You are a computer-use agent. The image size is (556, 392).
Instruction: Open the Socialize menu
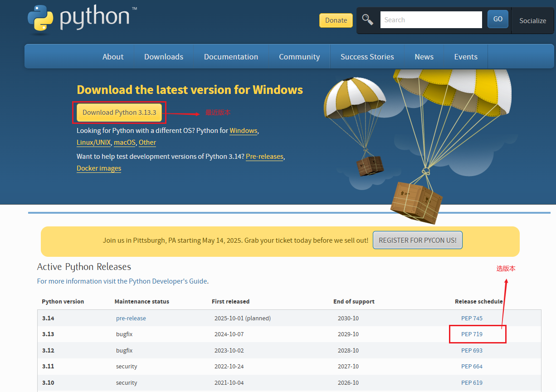click(x=532, y=21)
